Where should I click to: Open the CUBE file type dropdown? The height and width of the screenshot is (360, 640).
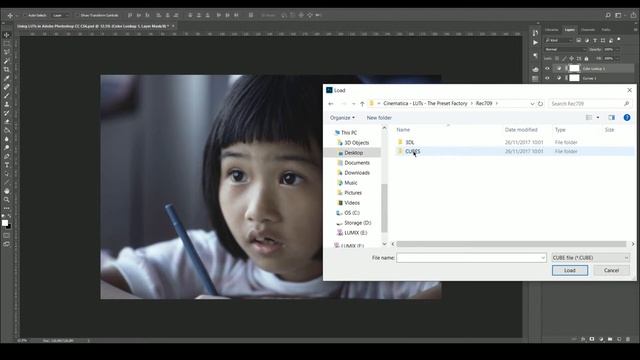(x=591, y=258)
